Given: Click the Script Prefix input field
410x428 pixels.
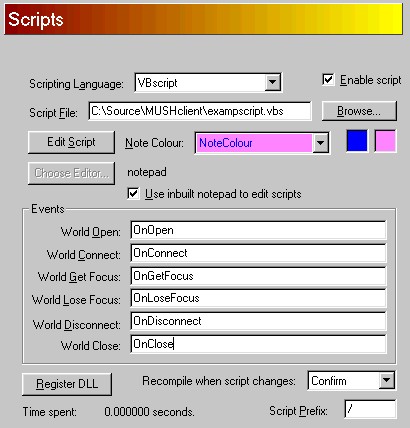Looking at the screenshot, I should pyautogui.click(x=370, y=409).
